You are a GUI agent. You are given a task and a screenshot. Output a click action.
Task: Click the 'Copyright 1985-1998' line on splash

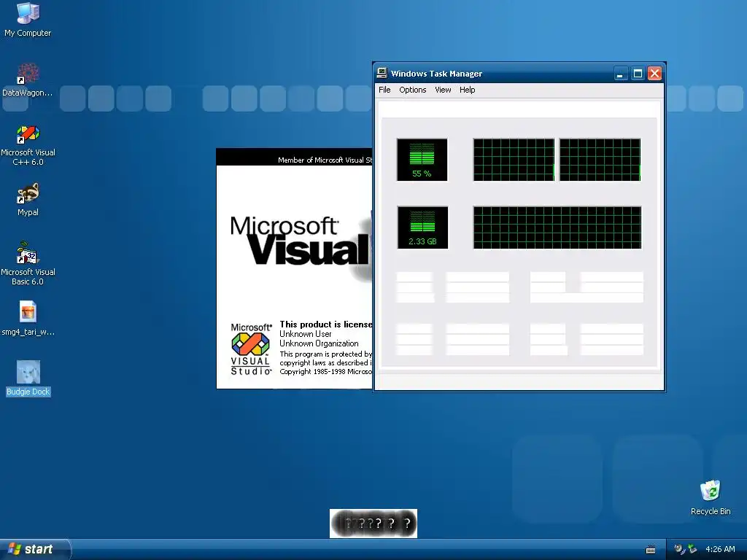pos(326,371)
